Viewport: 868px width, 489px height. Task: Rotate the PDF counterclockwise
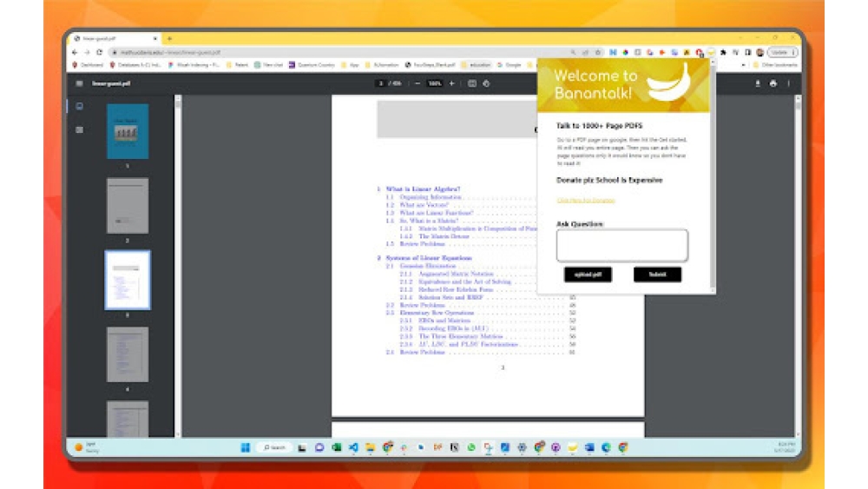point(486,83)
